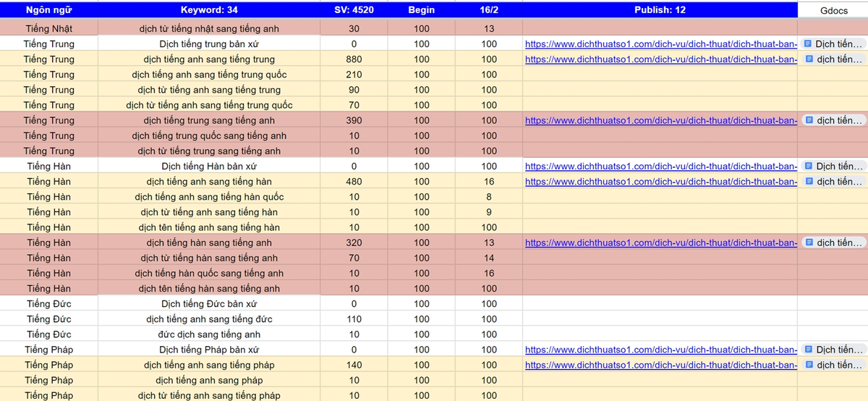Open the URL in 'Dịch tiếng Hàn bản xứ' row
The height and width of the screenshot is (401, 868).
coord(661,166)
